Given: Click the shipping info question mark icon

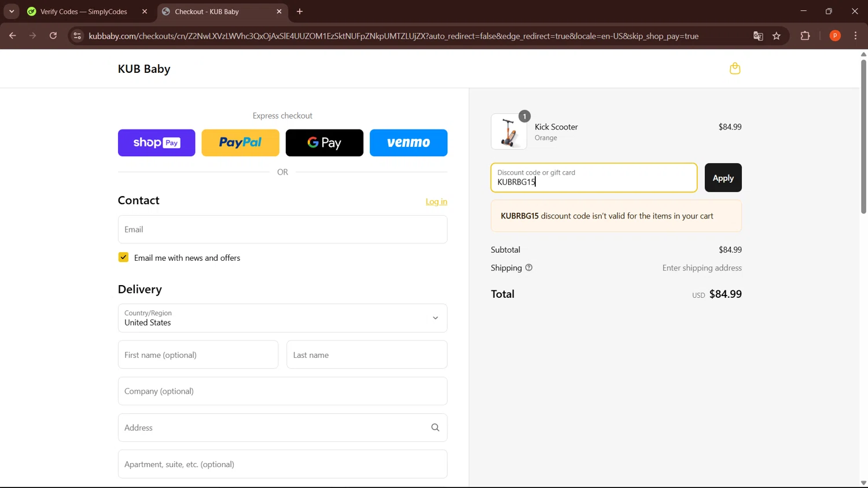Looking at the screenshot, I should click(529, 268).
